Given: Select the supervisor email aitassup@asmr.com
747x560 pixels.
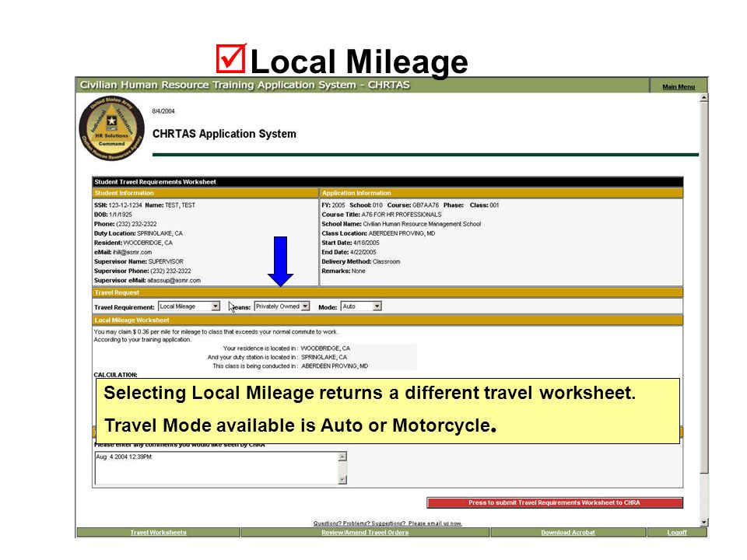Looking at the screenshot, I should 174,281.
